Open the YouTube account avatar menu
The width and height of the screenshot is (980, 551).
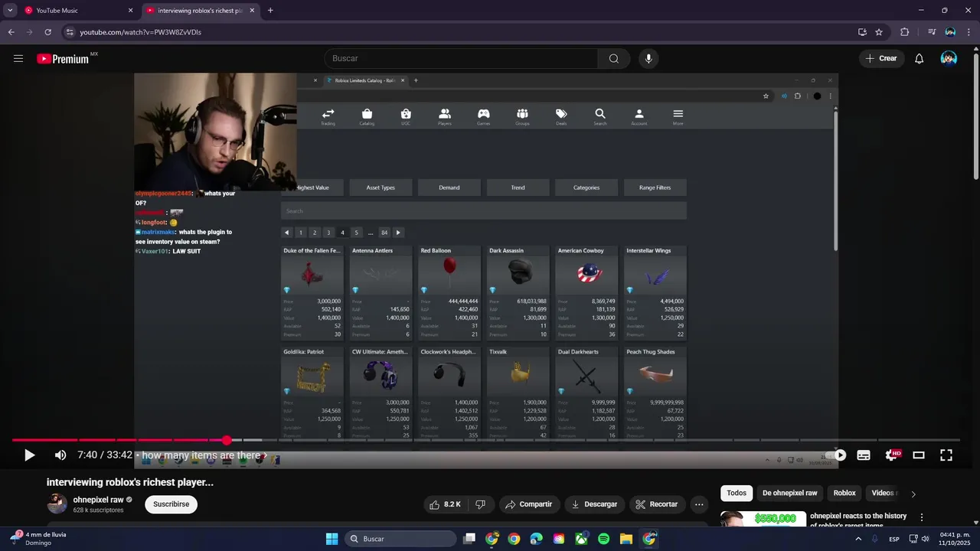click(x=949, y=58)
